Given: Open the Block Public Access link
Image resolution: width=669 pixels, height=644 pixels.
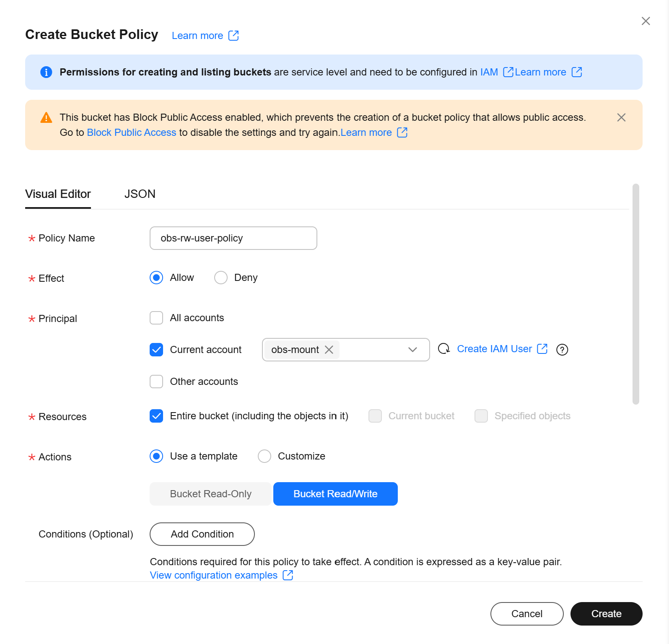Looking at the screenshot, I should pos(131,132).
